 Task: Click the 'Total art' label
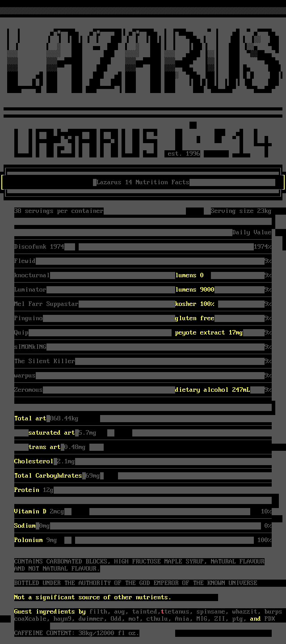tap(30, 418)
